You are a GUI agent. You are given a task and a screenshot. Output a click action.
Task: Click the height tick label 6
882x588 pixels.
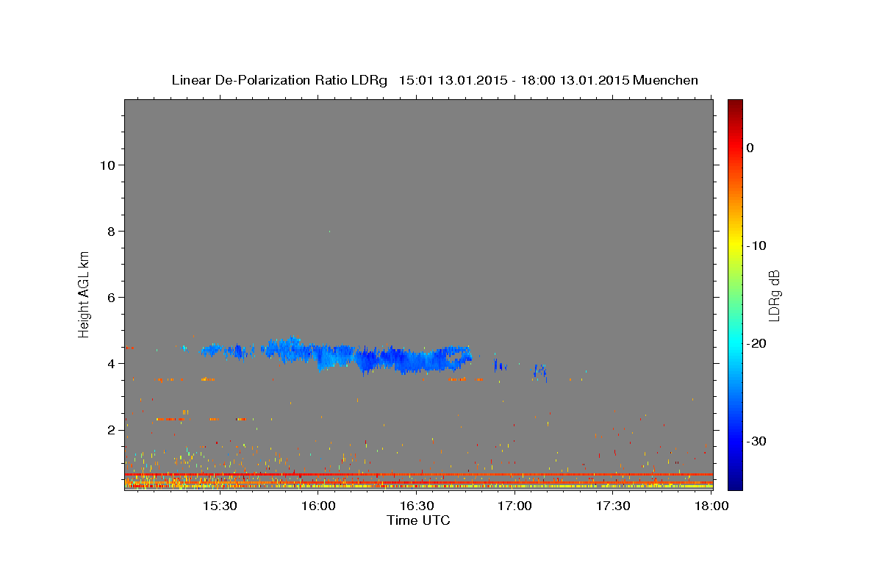(110, 297)
